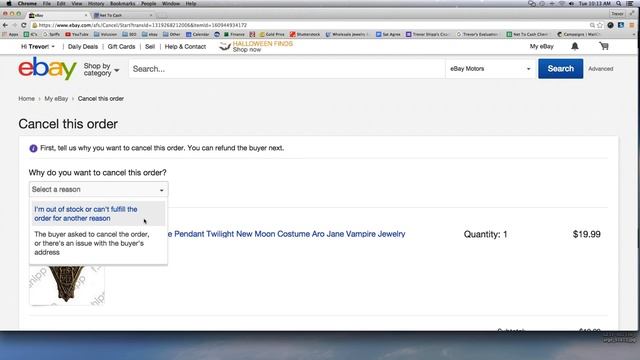640x360 pixels.
Task: Click the eBay logo
Action: [47, 69]
